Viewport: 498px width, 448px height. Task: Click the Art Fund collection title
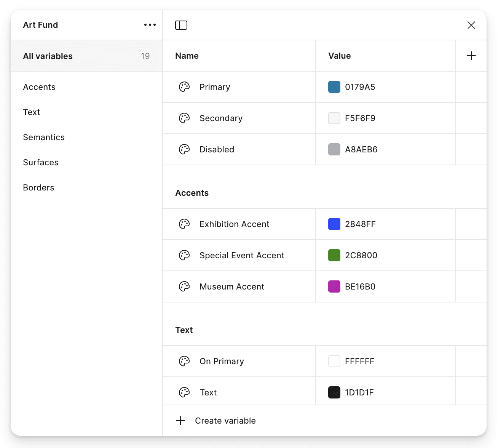pos(40,25)
